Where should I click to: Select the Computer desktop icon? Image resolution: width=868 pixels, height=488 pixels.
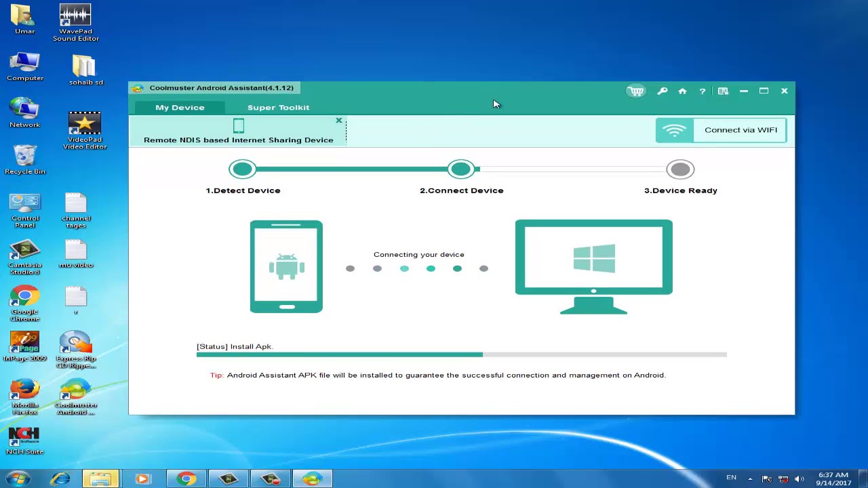(x=25, y=66)
